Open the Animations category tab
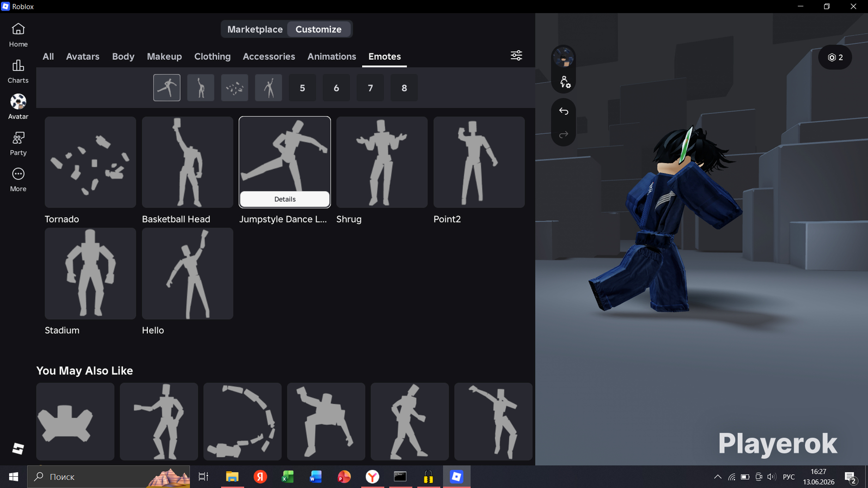Viewport: 868px width, 488px height. 332,57
